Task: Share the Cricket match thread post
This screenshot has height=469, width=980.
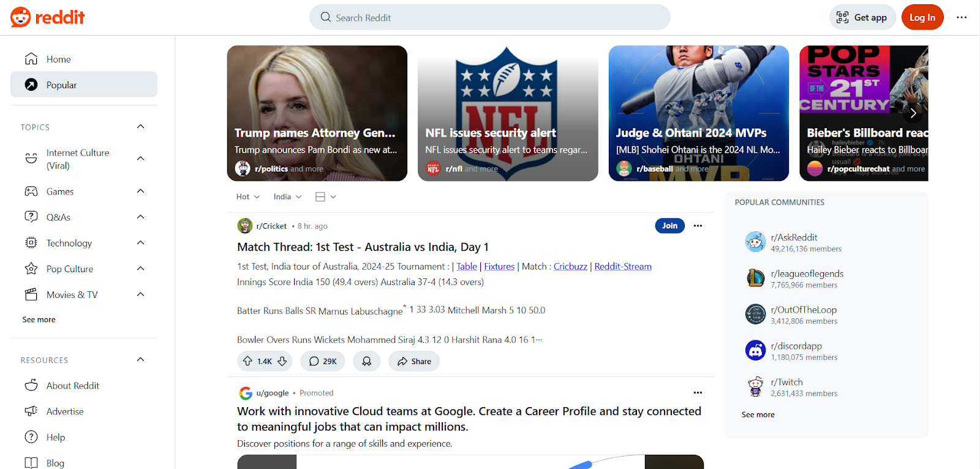Action: [414, 361]
